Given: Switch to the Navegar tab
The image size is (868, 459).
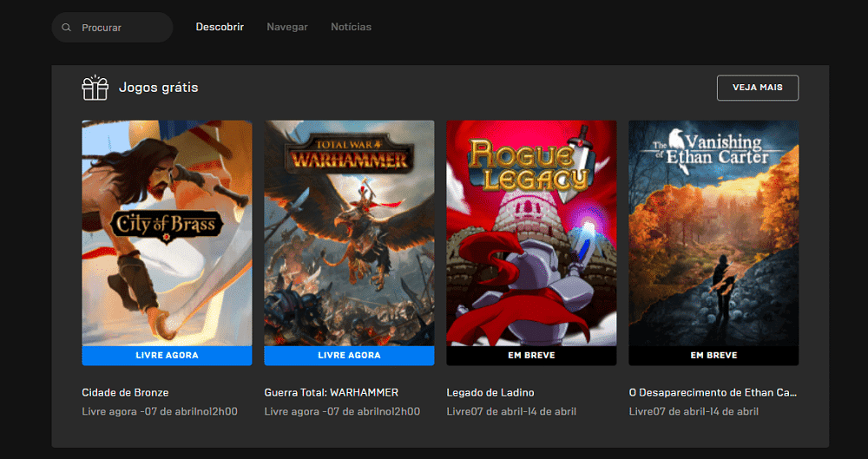Looking at the screenshot, I should 287,27.
